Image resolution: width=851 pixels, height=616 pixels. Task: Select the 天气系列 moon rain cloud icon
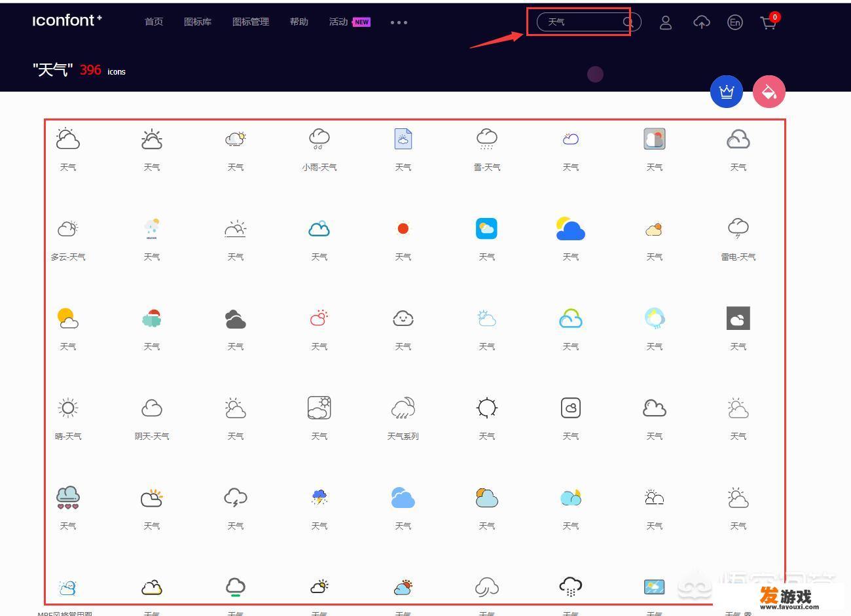(x=403, y=408)
